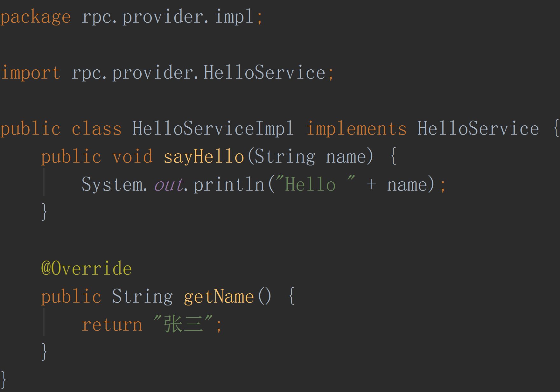Click HelloService in the import statement

(x=264, y=73)
